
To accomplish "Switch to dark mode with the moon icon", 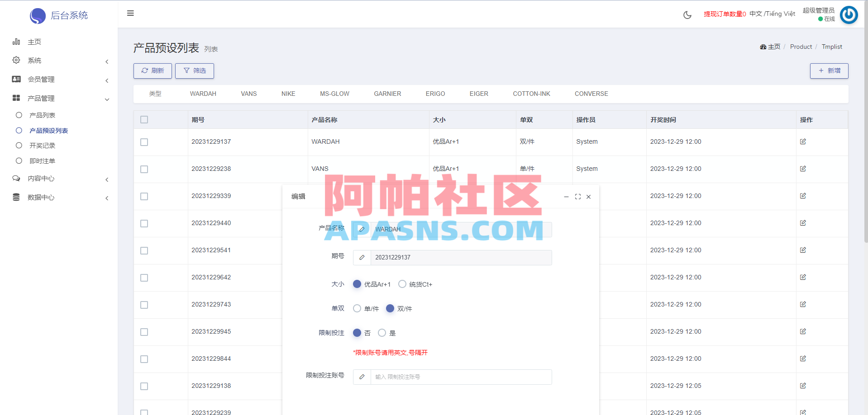I will (687, 15).
